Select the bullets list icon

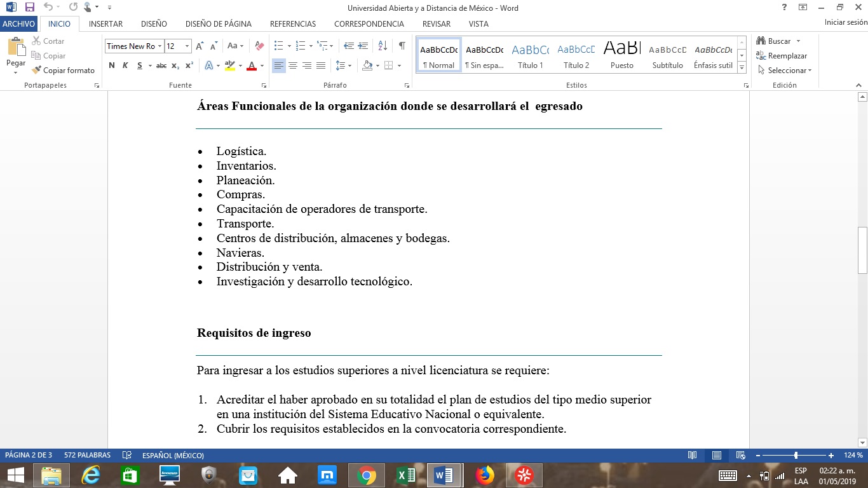coord(278,46)
